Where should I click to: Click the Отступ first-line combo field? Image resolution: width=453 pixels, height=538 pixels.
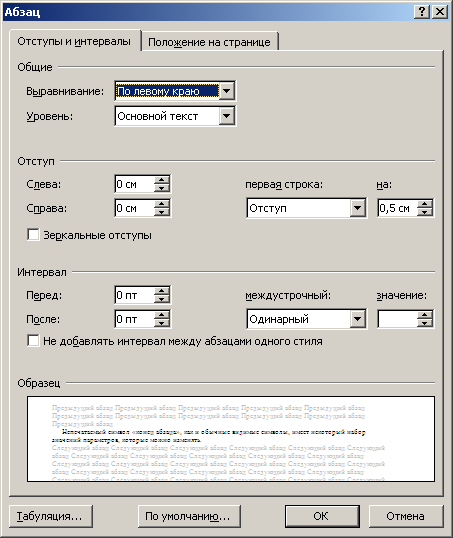point(299,208)
